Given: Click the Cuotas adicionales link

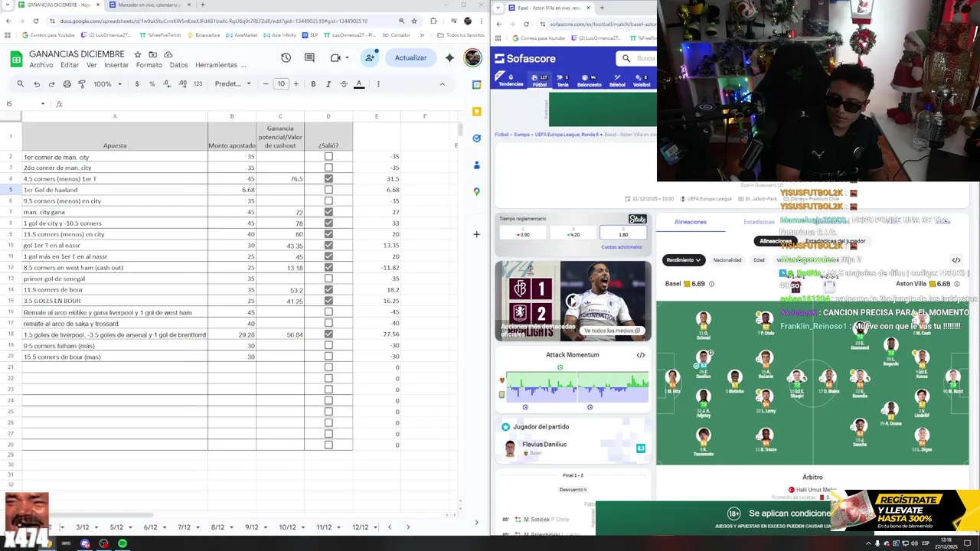Looking at the screenshot, I should pyautogui.click(x=622, y=247).
